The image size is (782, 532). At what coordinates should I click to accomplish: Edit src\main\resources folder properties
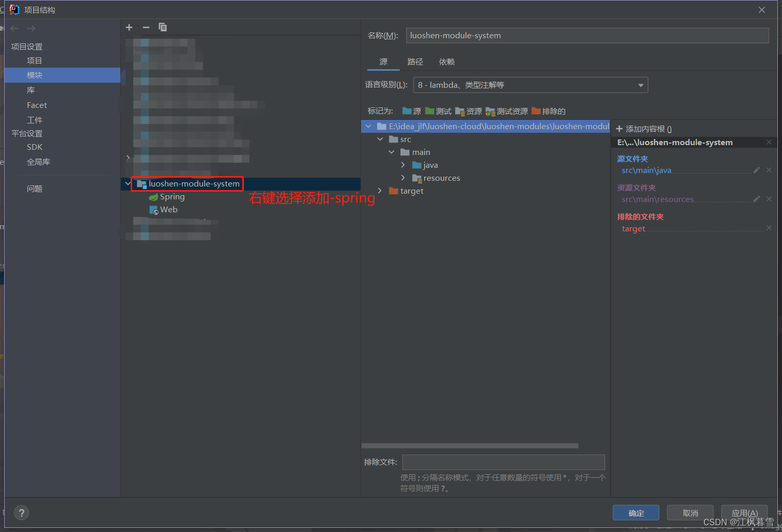(x=757, y=199)
